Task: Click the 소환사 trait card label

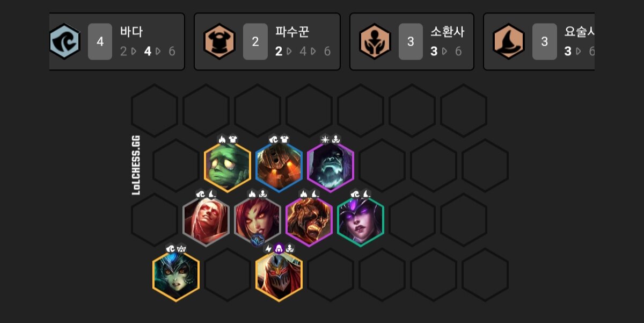Action: 447,32
